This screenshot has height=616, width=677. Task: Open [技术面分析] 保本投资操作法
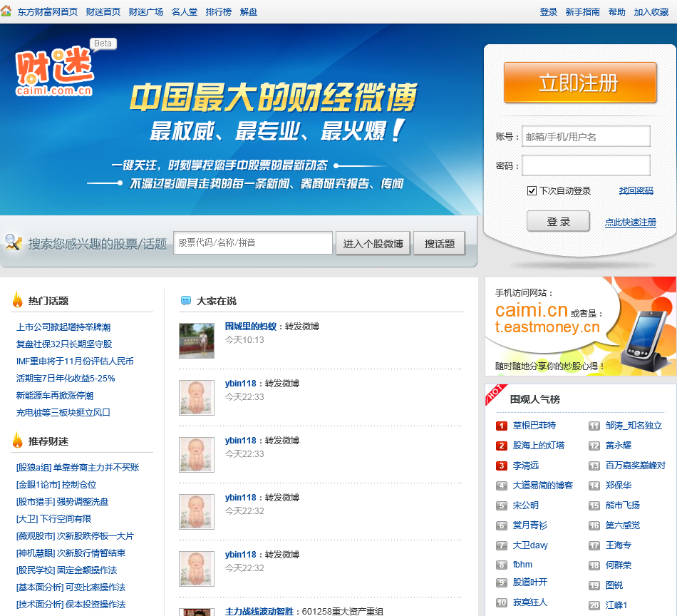click(71, 605)
